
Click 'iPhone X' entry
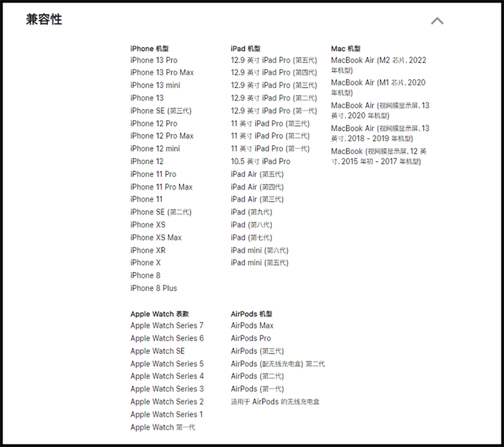pos(146,263)
